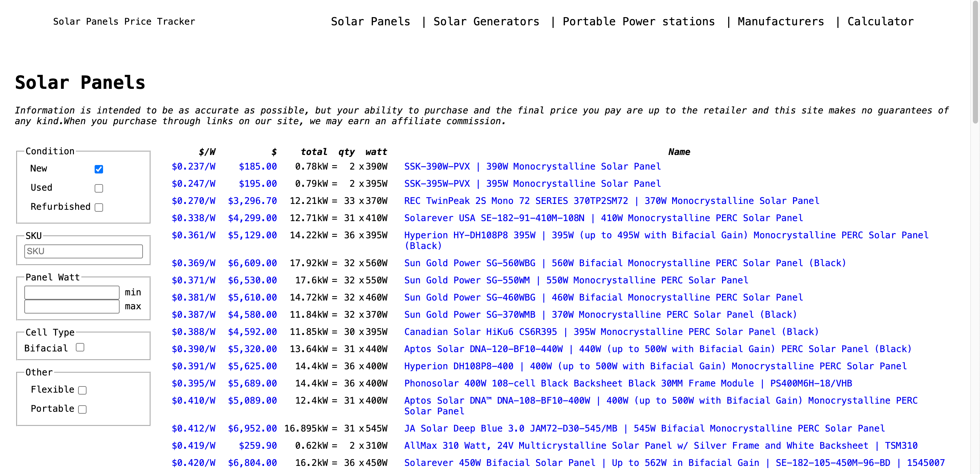Image resolution: width=980 pixels, height=474 pixels.
Task: Open Aptos Solar DNA-108-BF10-400W link
Action: coord(661,406)
